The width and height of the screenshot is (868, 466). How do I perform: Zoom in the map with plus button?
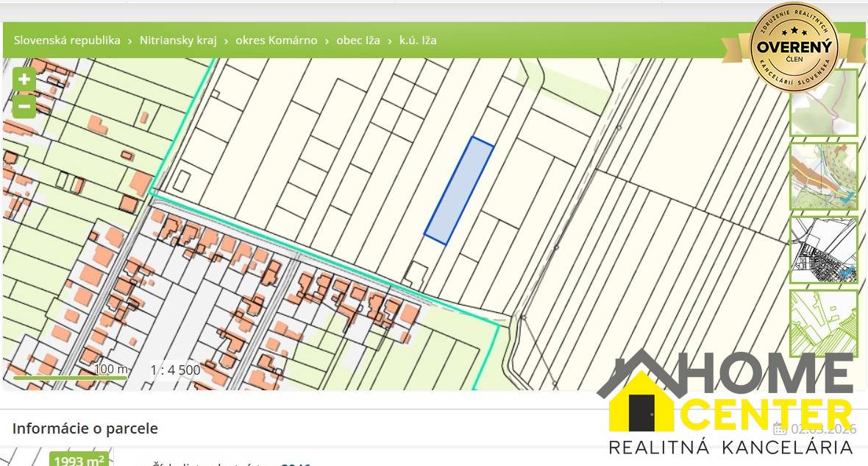[24, 80]
